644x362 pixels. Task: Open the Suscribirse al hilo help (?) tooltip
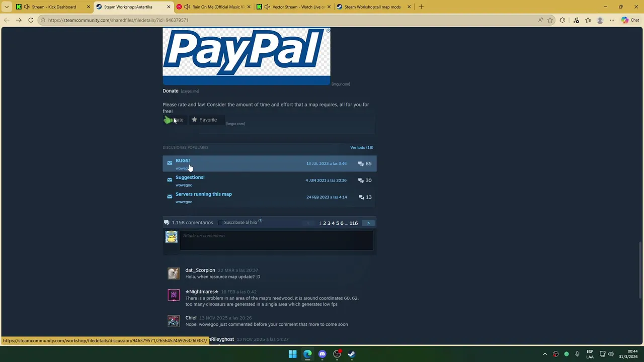tap(260, 221)
